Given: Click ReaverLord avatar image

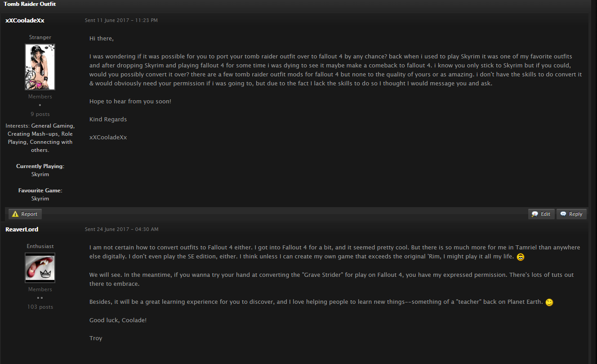Looking at the screenshot, I should click(40, 268).
